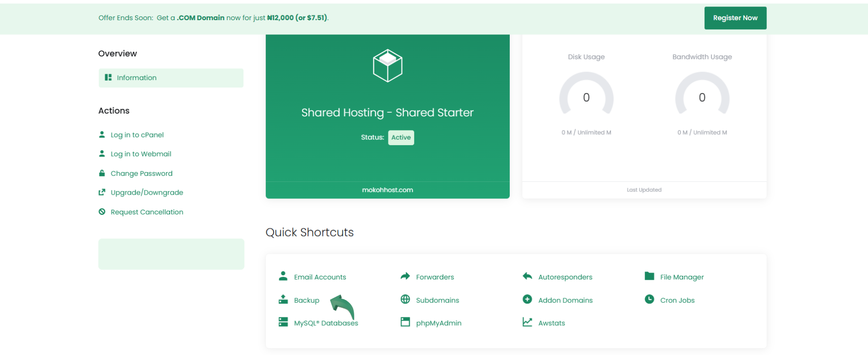
Task: Click the .COM Domain offer text
Action: (x=200, y=18)
